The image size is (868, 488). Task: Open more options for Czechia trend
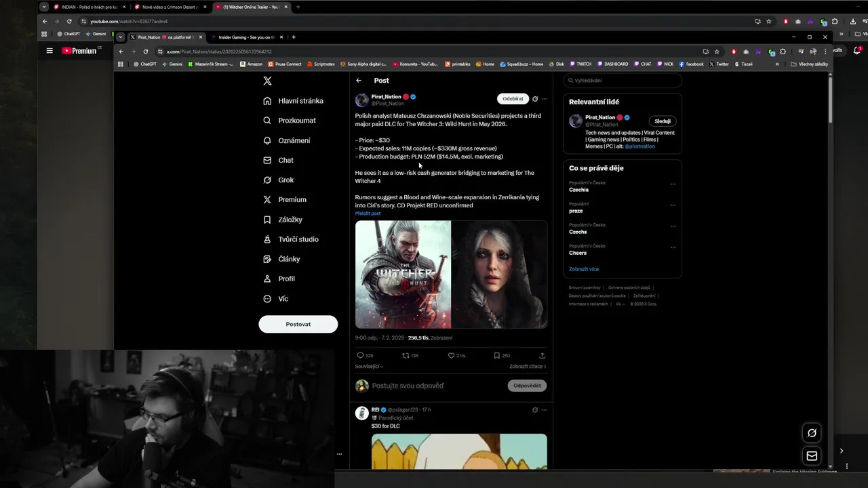point(673,184)
